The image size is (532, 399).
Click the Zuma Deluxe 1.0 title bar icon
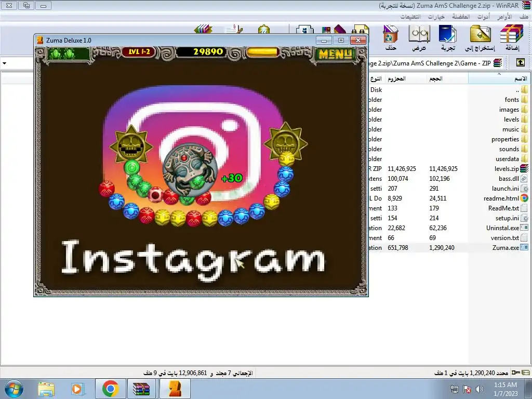(40, 40)
